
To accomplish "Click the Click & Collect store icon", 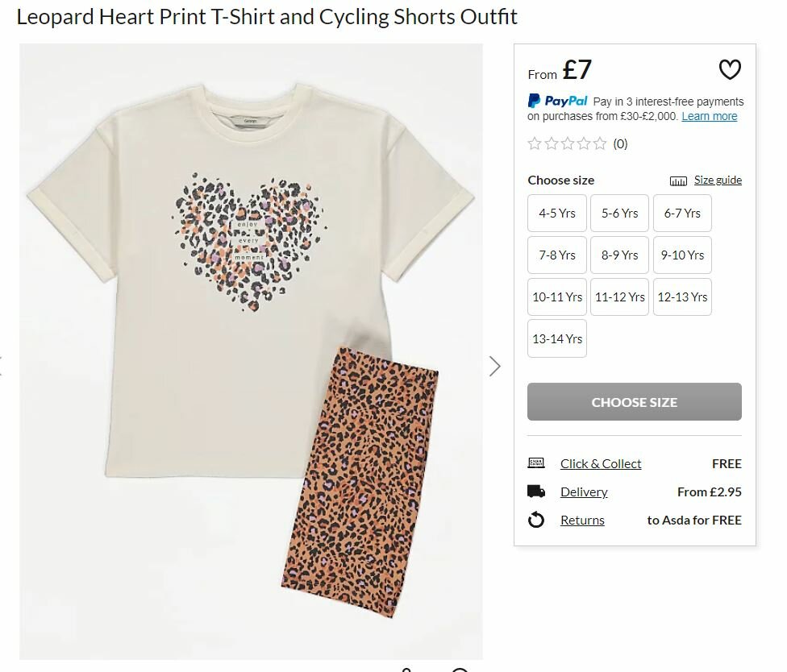I will (536, 463).
